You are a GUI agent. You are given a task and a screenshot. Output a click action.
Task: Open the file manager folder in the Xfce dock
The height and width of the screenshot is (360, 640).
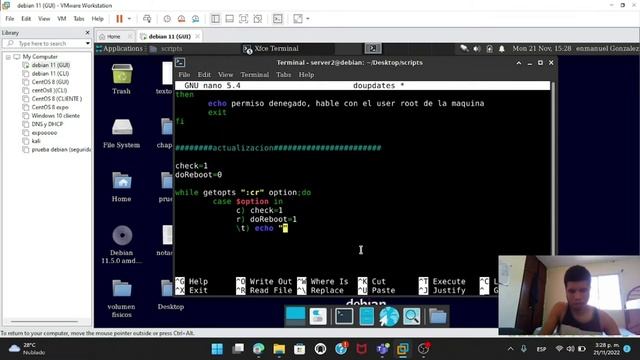coord(438,316)
